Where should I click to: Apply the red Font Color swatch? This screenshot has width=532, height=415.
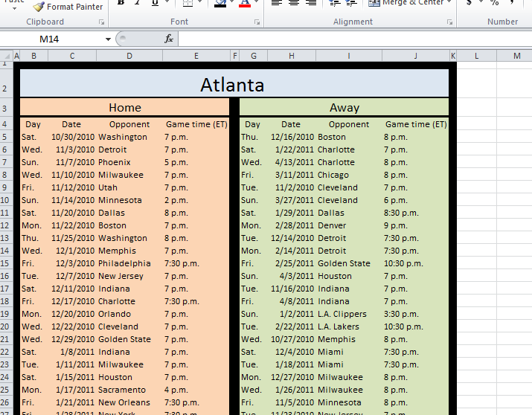[x=245, y=3]
